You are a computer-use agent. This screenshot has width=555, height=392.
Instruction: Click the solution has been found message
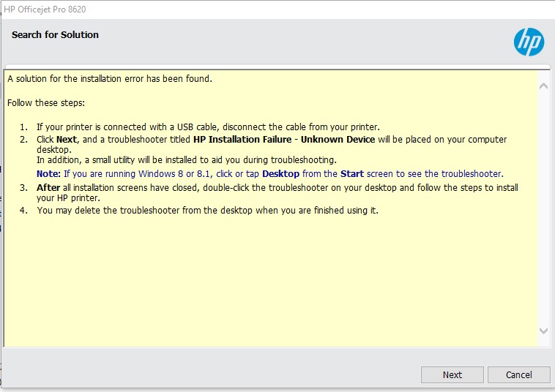110,78
